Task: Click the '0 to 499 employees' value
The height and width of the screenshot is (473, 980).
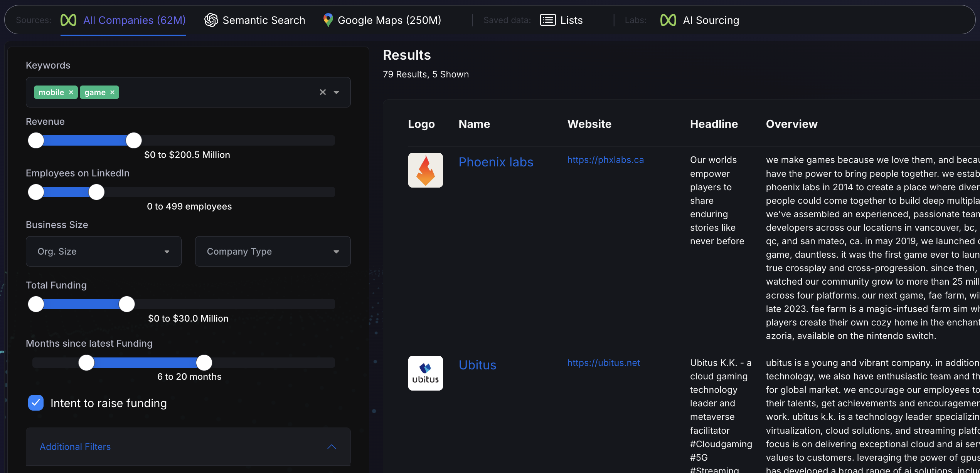Action: (x=189, y=206)
